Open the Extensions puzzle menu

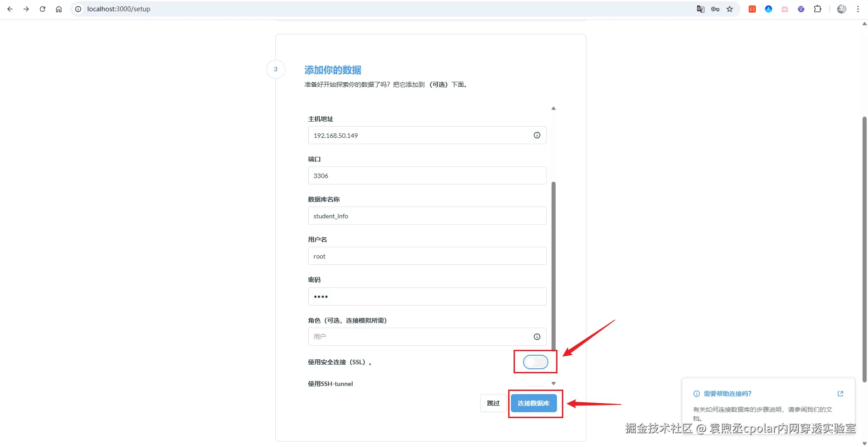click(x=817, y=9)
